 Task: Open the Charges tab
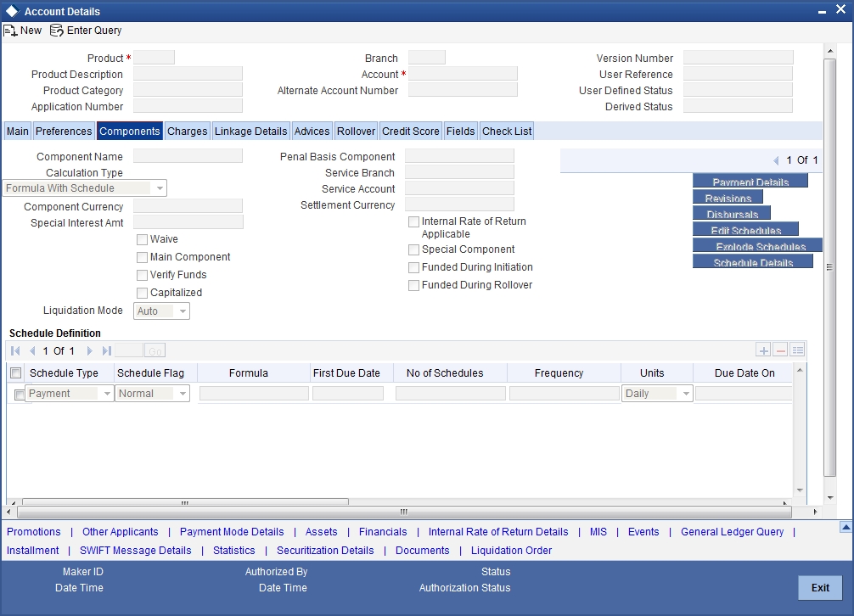(188, 132)
